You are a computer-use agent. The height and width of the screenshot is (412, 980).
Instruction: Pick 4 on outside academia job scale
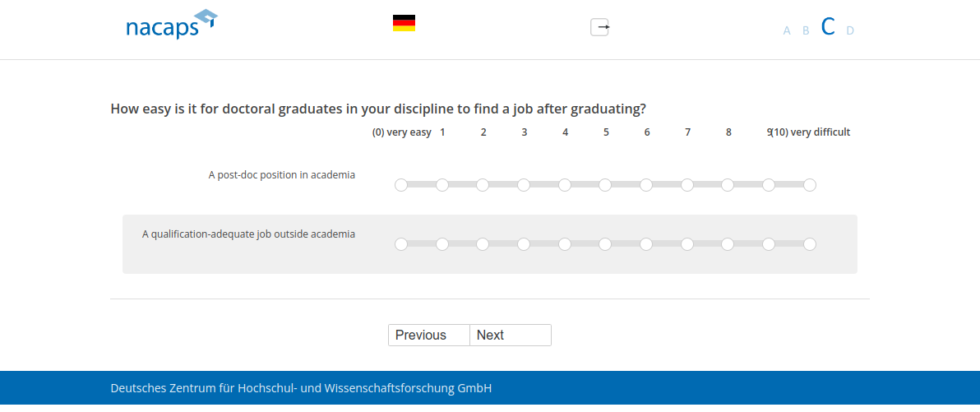pyautogui.click(x=565, y=244)
